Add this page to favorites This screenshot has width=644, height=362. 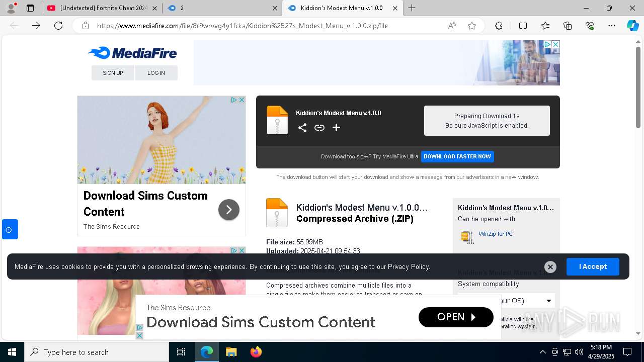(472, 26)
